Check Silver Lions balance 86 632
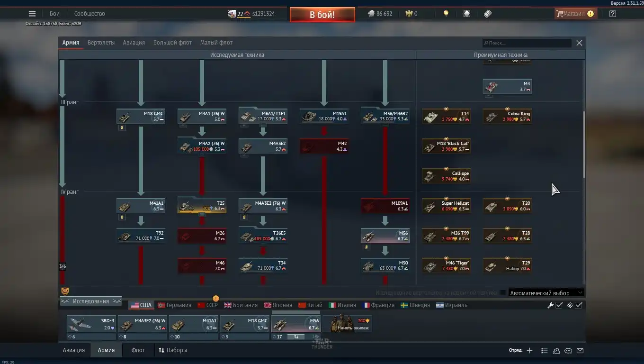This screenshot has width=644, height=364. [x=380, y=14]
